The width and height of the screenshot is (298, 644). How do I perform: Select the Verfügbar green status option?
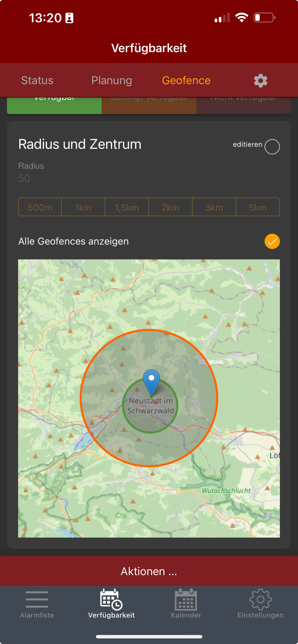coord(54,105)
